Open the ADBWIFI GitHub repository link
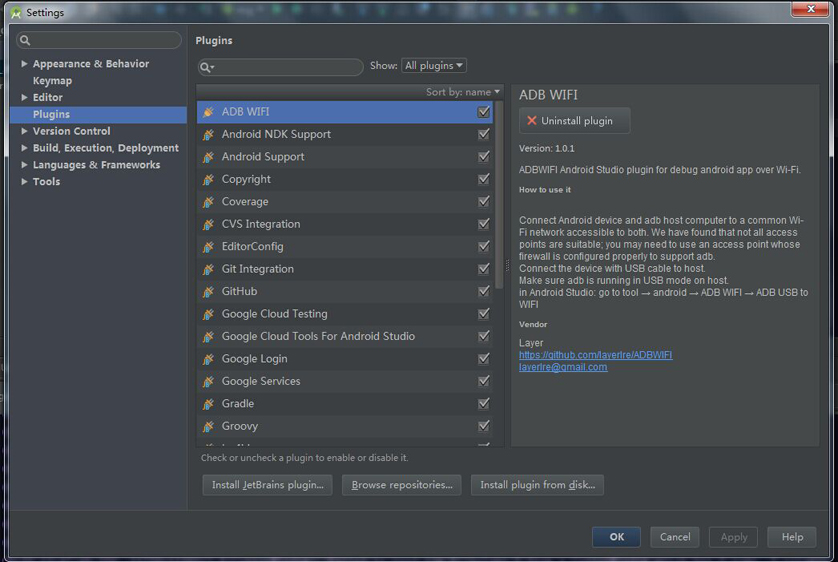 click(595, 355)
